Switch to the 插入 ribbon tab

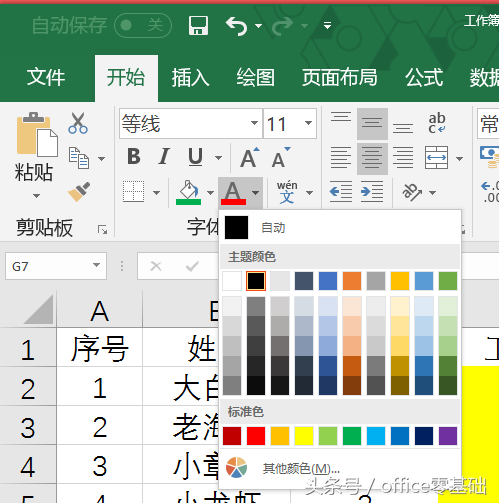190,77
